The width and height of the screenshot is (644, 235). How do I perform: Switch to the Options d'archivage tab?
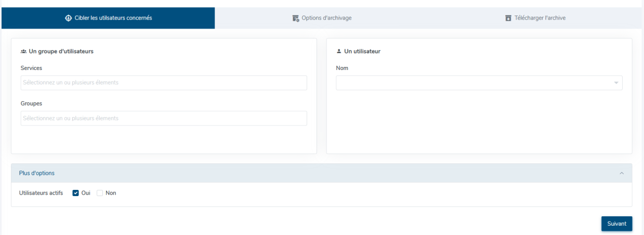click(x=322, y=18)
